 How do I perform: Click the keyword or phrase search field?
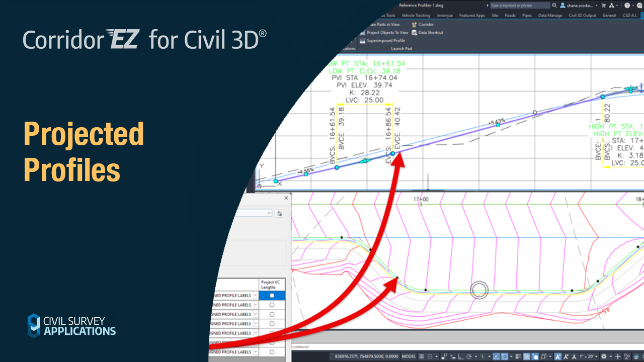[520, 5]
